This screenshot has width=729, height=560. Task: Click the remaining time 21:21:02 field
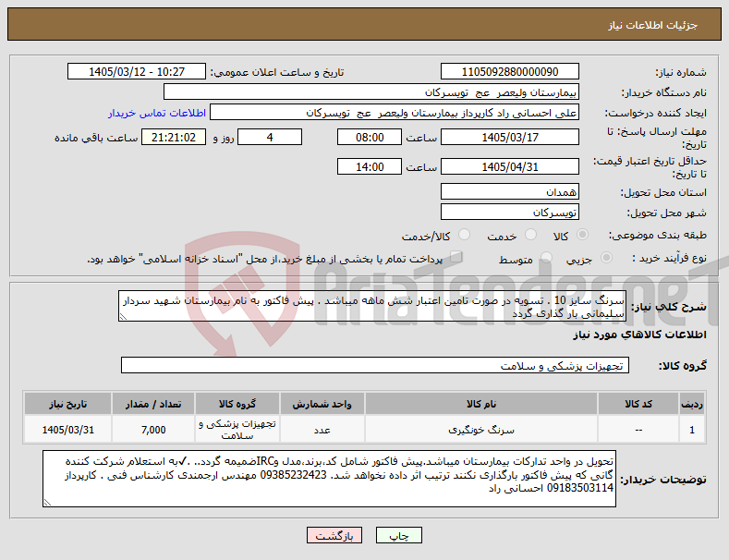click(174, 137)
